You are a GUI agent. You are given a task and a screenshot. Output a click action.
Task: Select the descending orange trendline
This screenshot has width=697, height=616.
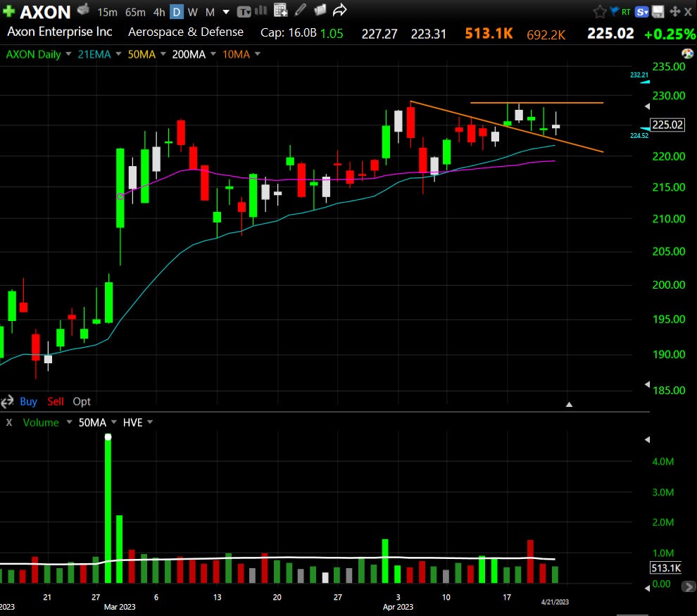pyautogui.click(x=507, y=127)
